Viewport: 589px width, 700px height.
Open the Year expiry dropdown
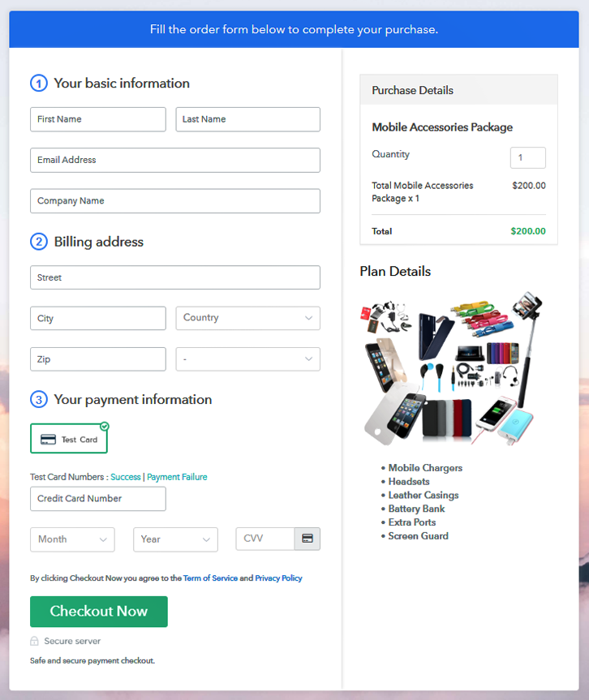[175, 539]
